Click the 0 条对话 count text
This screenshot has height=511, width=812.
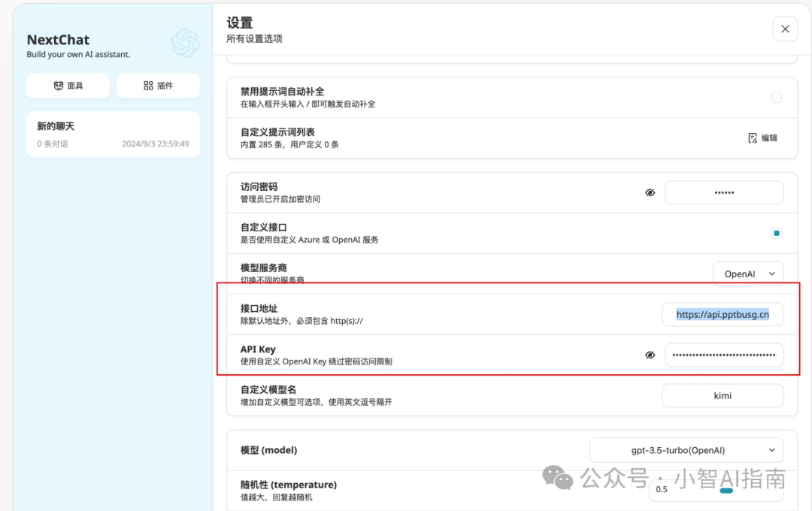(x=53, y=144)
